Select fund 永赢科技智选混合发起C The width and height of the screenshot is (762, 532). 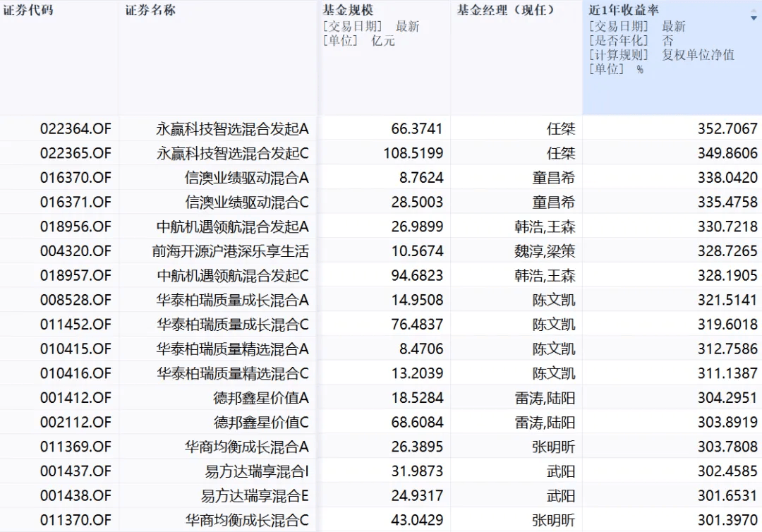coord(232,153)
